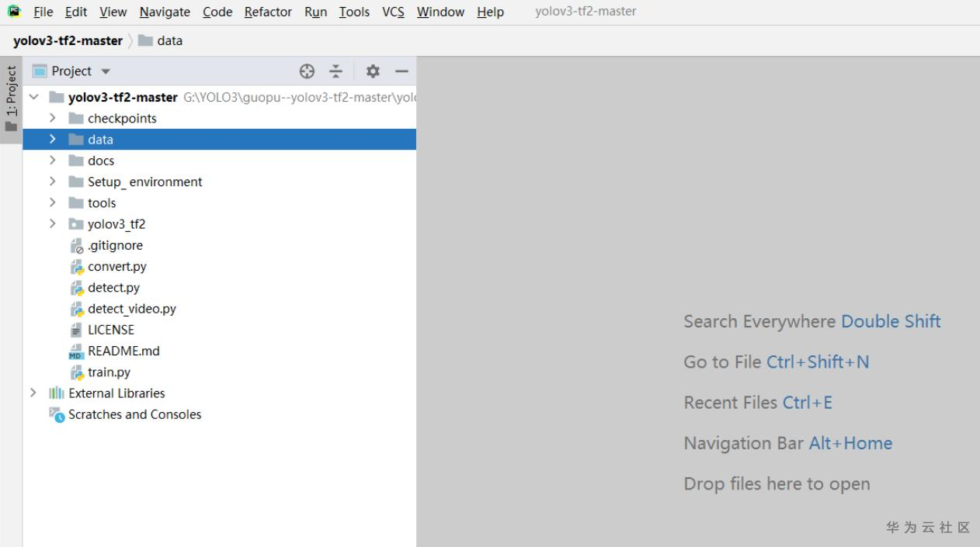
Task: Open the Navigate menu
Action: pyautogui.click(x=165, y=12)
